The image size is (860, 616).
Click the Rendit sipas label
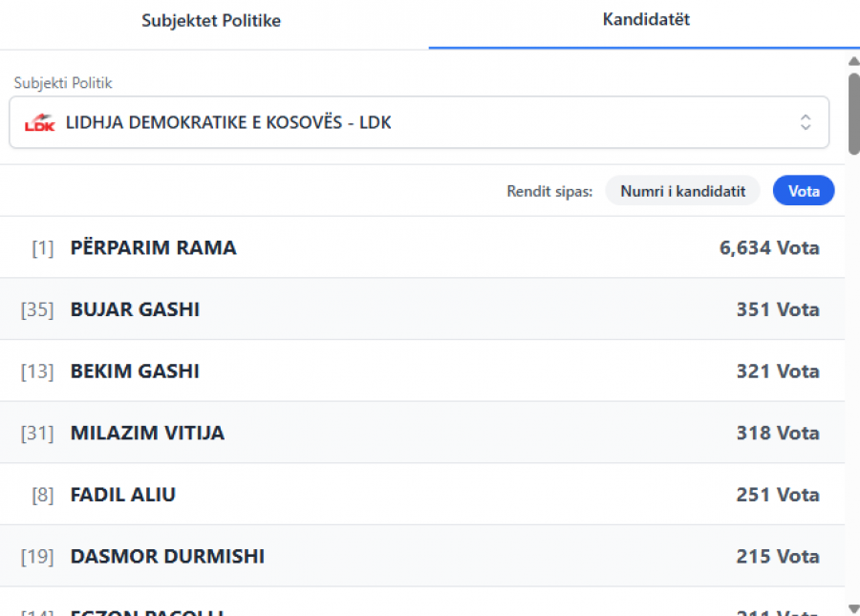(x=549, y=191)
